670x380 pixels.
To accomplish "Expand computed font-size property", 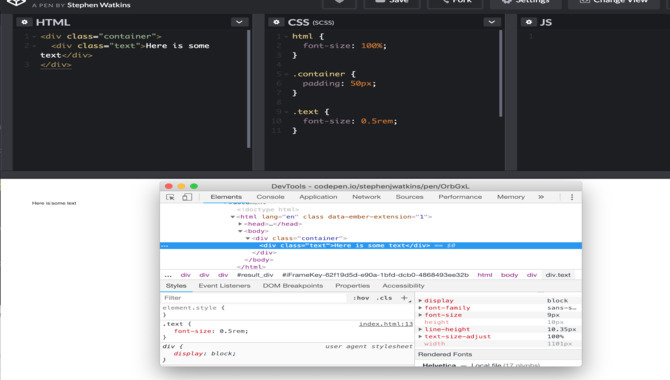I will [420, 315].
